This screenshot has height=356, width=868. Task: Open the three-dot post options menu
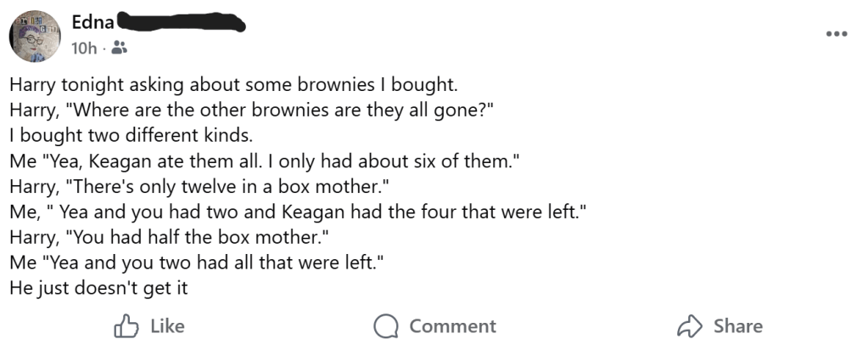click(x=837, y=34)
